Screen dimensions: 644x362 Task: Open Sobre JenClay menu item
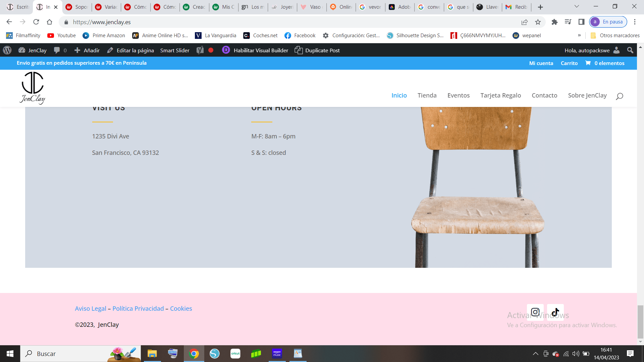click(587, 96)
